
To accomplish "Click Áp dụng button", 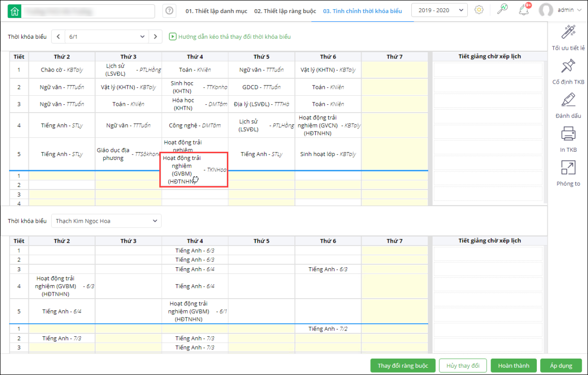I will click(x=561, y=366).
